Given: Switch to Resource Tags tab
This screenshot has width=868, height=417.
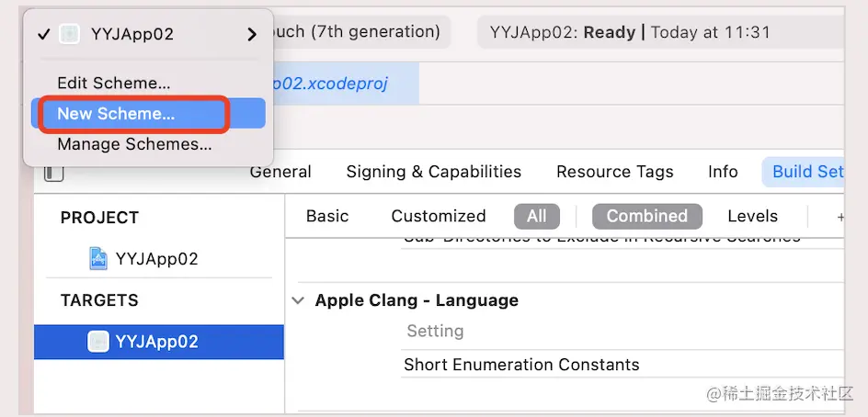Looking at the screenshot, I should (614, 172).
